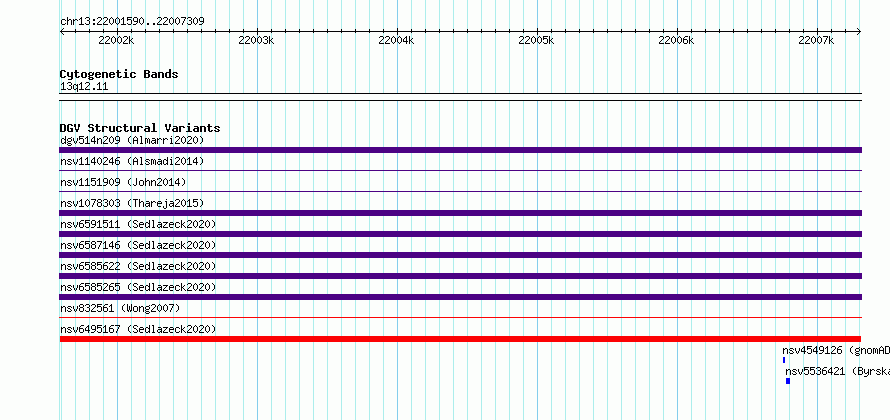Select the Cytogenetic Bands track heading

pyautogui.click(x=119, y=74)
